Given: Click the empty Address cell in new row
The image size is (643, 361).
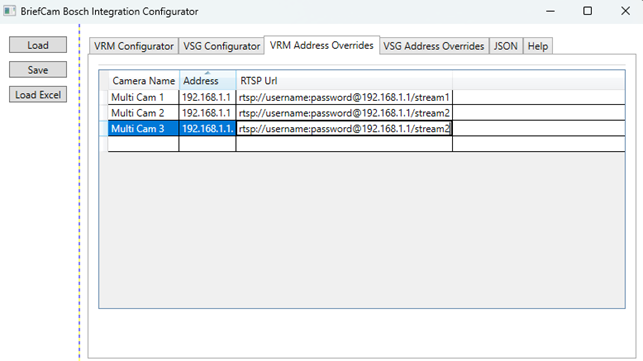Looking at the screenshot, I should 207,144.
